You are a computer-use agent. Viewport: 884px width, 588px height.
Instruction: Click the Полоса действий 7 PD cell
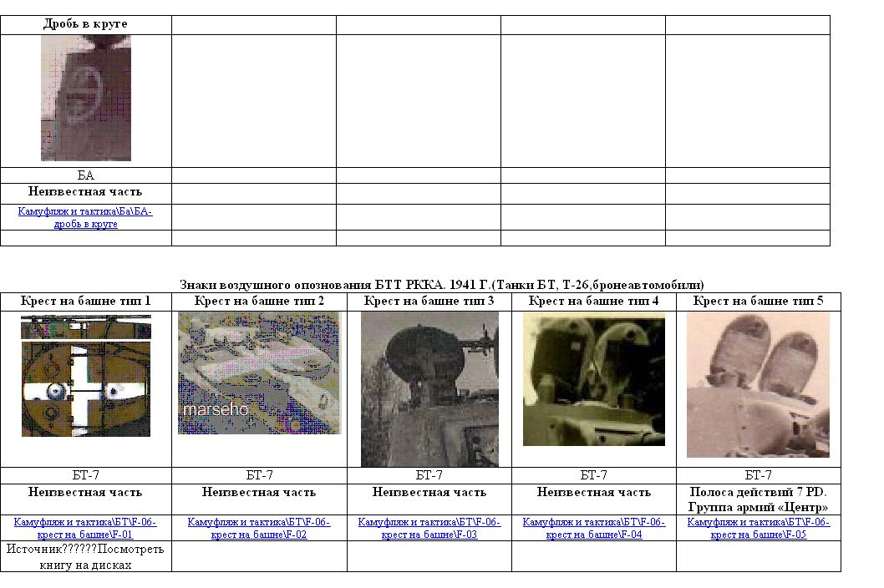[x=759, y=499]
